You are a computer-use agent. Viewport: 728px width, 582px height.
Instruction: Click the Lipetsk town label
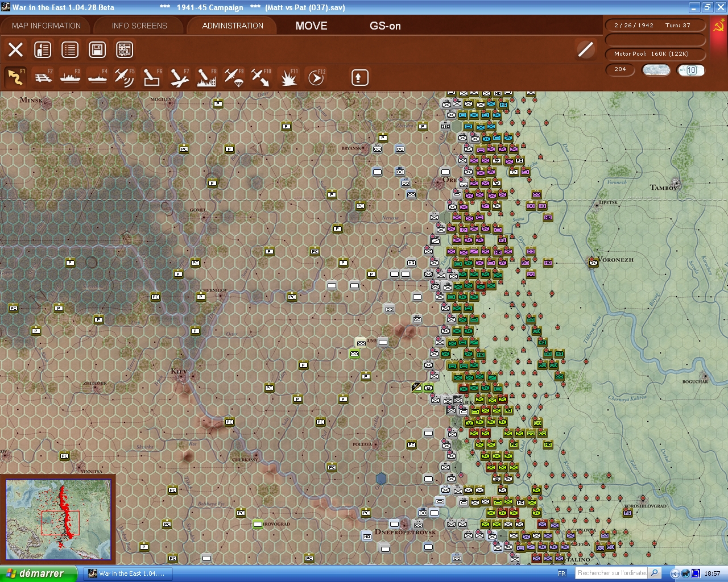[x=608, y=202]
